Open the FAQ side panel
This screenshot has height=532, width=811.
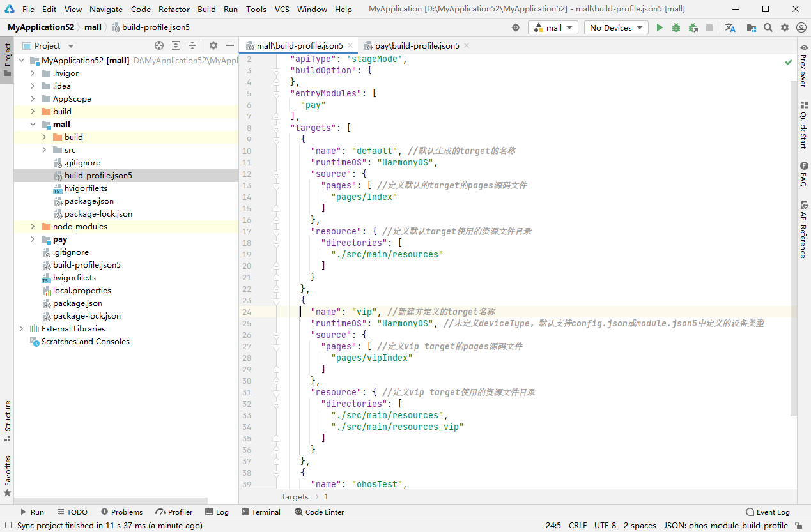803,174
